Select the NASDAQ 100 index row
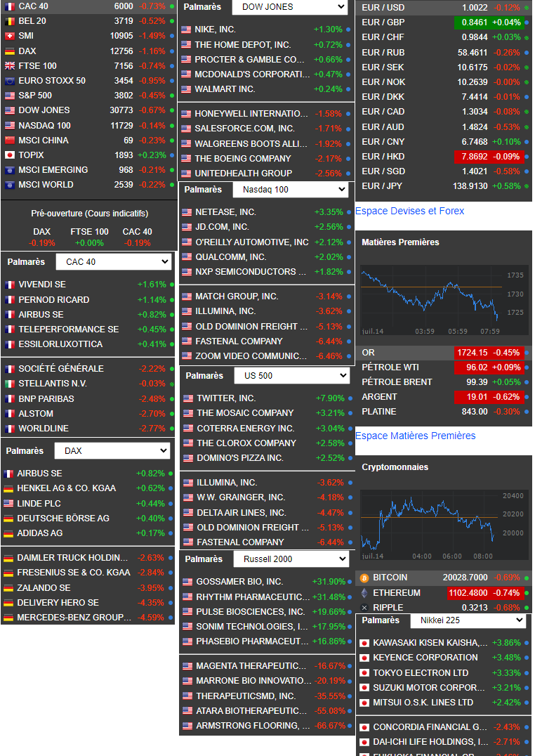The height and width of the screenshot is (756, 535). [88, 126]
